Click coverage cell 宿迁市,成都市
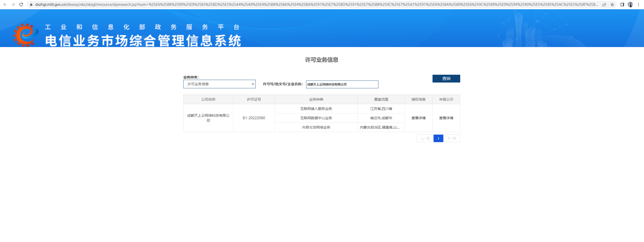 pyautogui.click(x=381, y=118)
